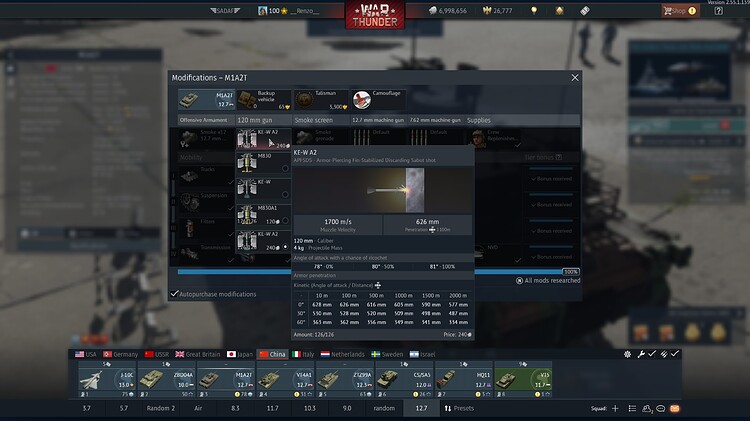
Task: Open Golden Eagles balance 26,777
Action: point(497,11)
